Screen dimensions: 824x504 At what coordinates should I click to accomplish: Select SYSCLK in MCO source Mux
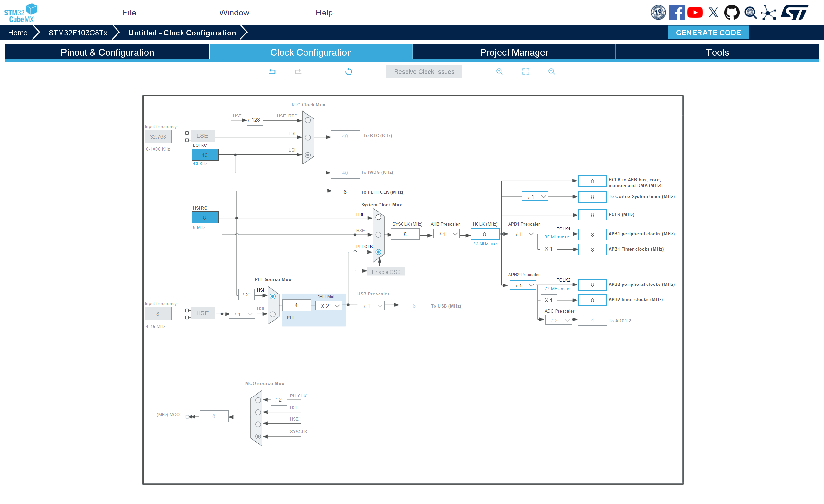click(258, 436)
